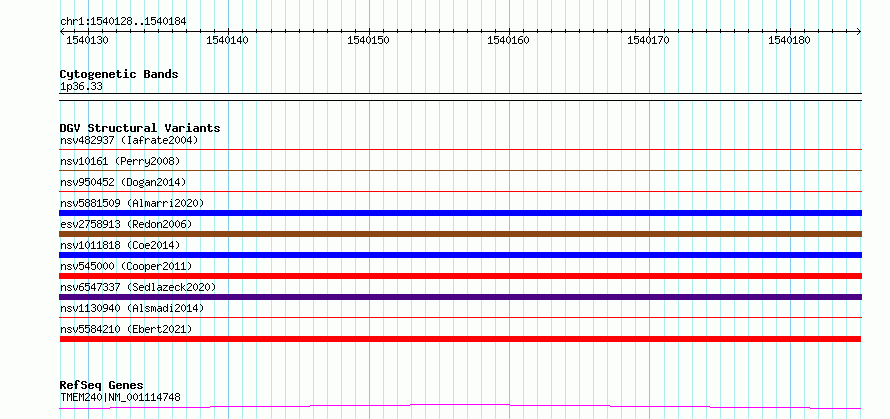Select the brown bar under esv2758913

coord(460,234)
